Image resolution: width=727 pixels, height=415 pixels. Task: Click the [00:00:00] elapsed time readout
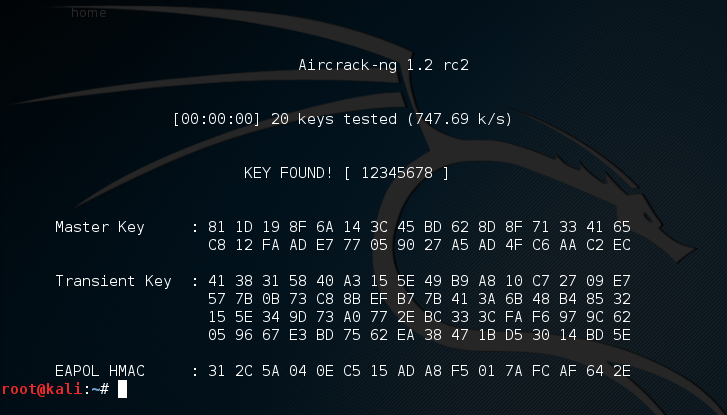(216, 119)
